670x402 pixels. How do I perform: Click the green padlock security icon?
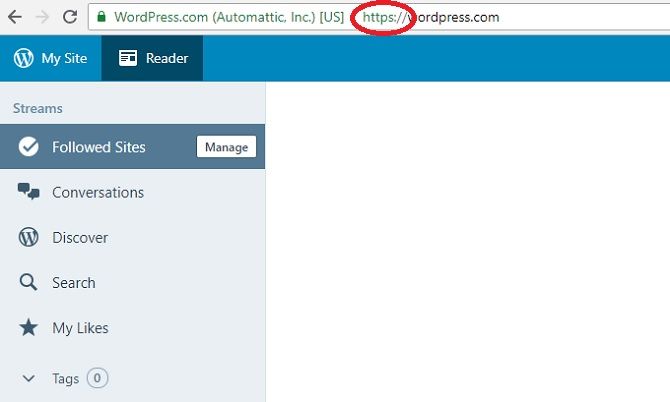tap(102, 17)
